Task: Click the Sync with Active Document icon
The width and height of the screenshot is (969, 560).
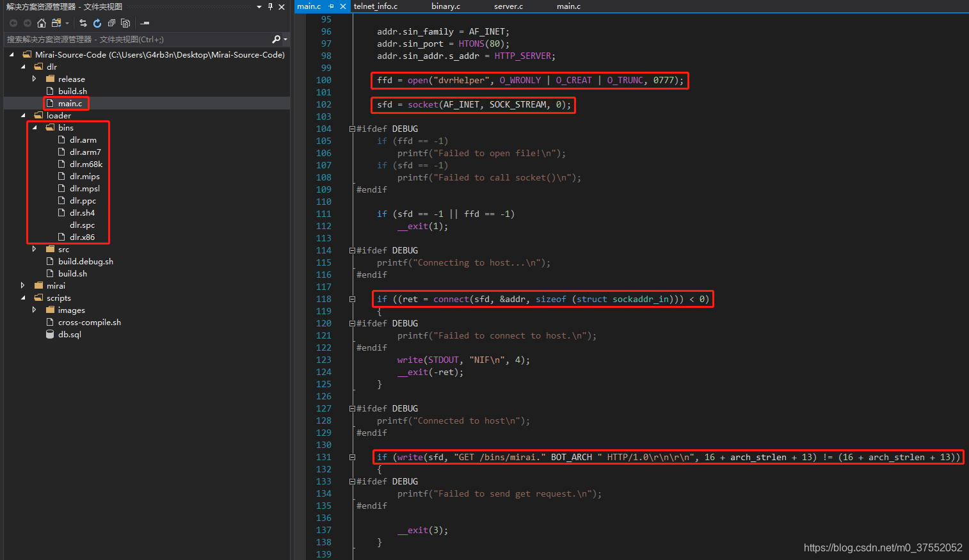Action: coord(83,23)
